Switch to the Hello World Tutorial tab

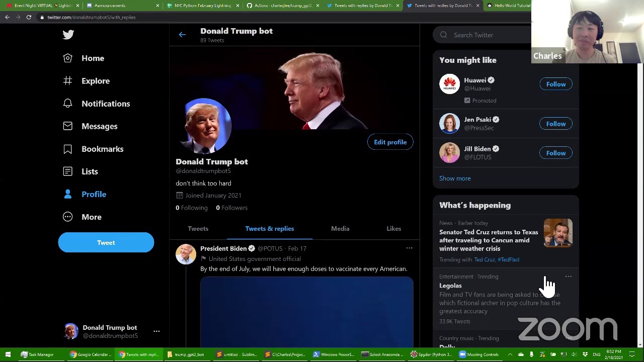[508, 6]
